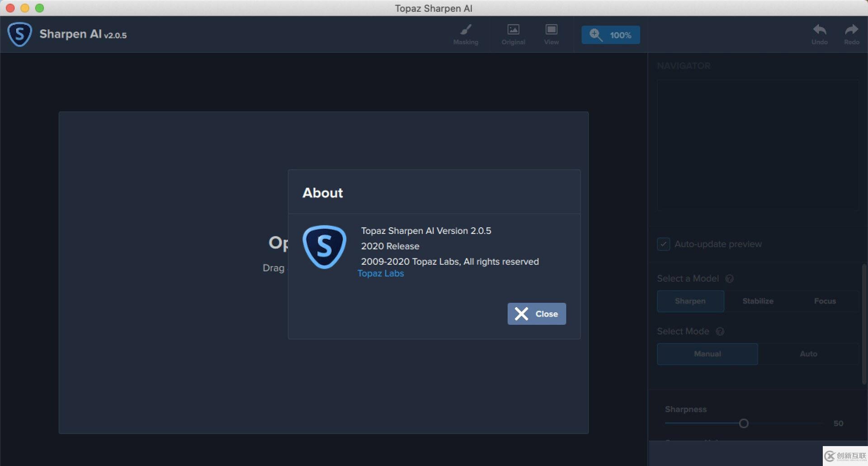Minimize the window with yellow button
Image resolution: width=868 pixels, height=466 pixels.
(25, 8)
